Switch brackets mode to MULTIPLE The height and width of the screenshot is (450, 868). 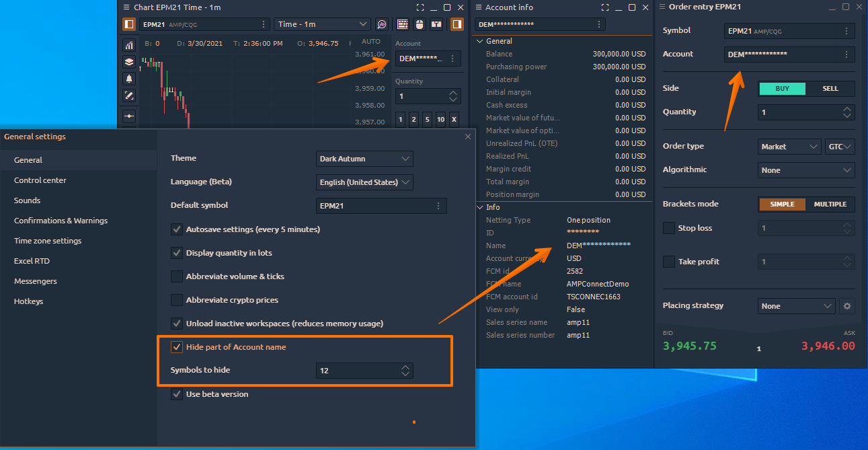tap(830, 204)
